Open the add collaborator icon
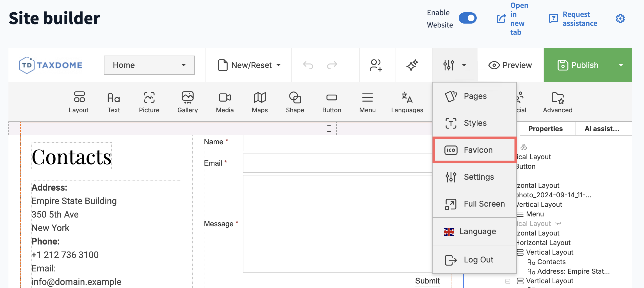Image resolution: width=644 pixels, height=288 pixels. (x=376, y=65)
